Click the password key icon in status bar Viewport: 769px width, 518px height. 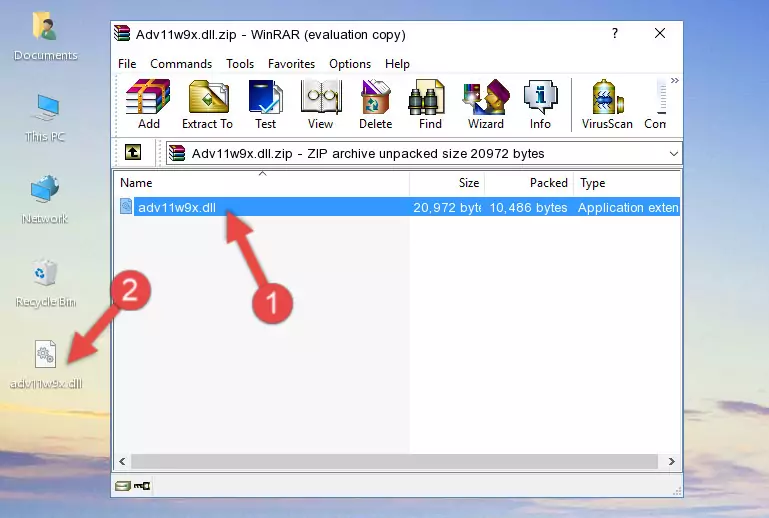(142, 486)
